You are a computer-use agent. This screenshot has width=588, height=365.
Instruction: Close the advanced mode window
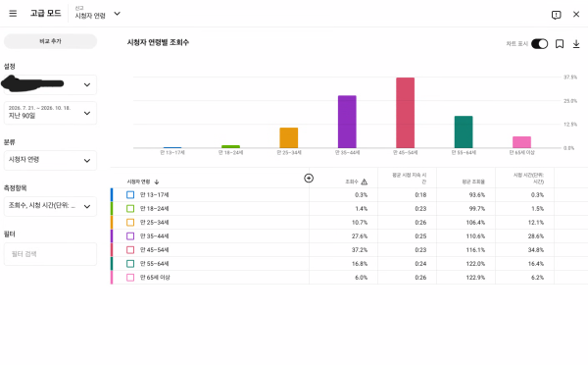point(576,15)
